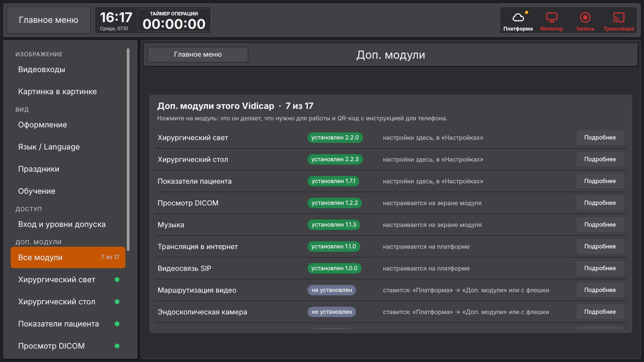Open Показатели пациента in sidebar
Viewport: 644px width, 362px height.
click(68, 324)
